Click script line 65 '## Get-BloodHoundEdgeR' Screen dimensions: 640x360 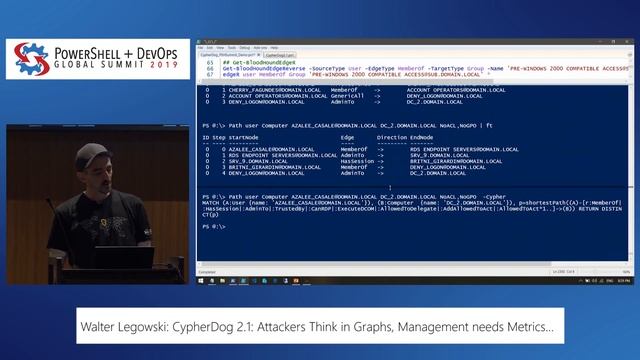[x=259, y=63]
